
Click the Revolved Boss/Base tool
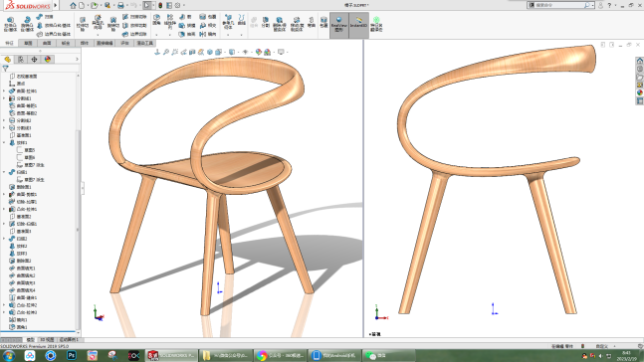27,24
